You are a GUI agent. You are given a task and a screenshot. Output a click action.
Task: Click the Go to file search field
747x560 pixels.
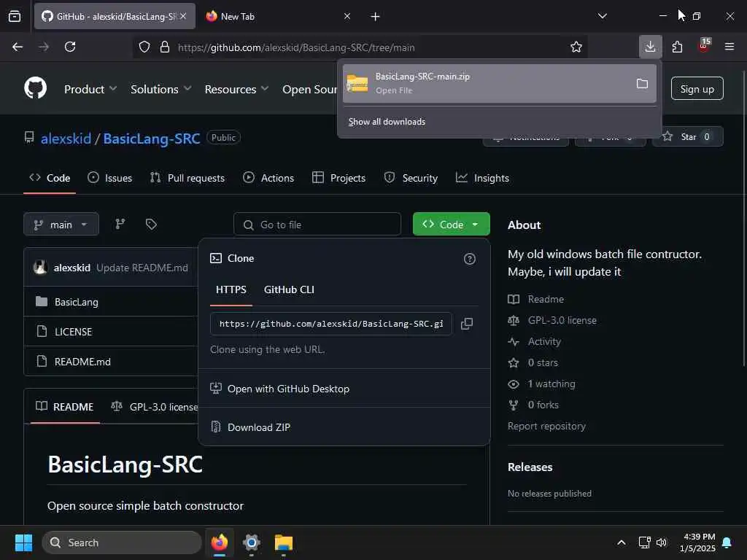[x=317, y=225]
